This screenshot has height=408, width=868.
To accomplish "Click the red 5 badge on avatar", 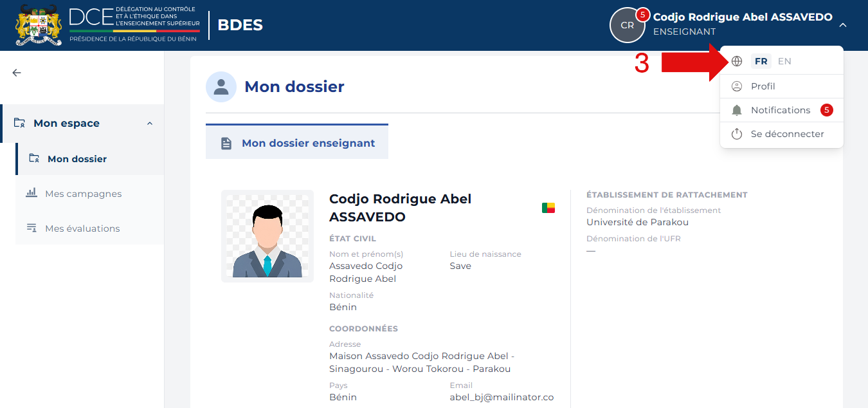I will click(x=642, y=14).
